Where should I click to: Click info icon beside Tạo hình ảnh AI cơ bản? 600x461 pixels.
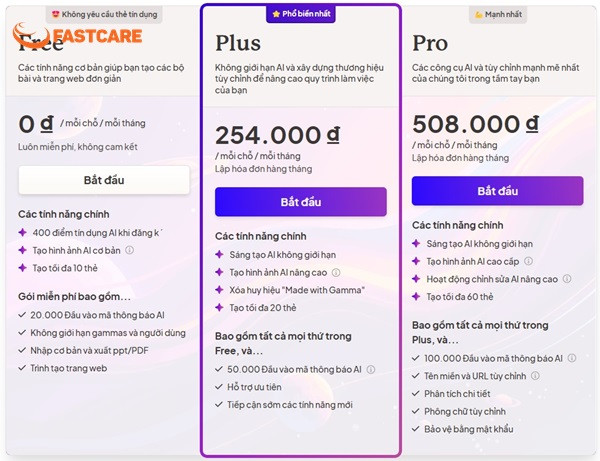tap(130, 250)
